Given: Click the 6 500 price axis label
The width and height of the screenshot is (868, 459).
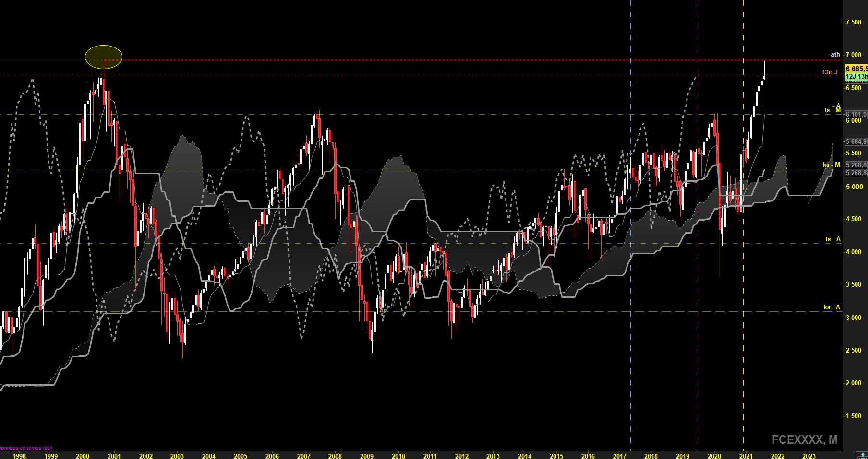Looking at the screenshot, I should [854, 88].
